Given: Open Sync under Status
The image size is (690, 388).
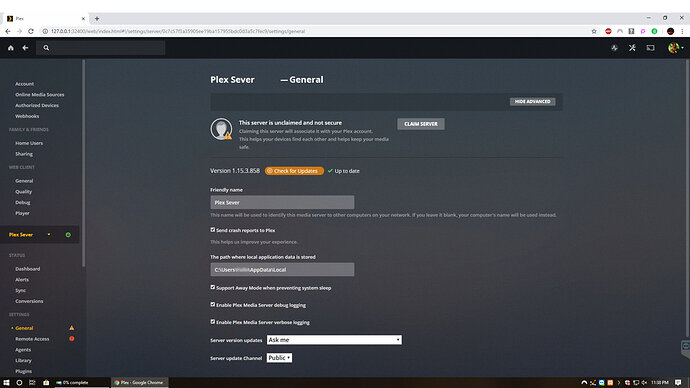Looking at the screenshot, I should point(20,290).
